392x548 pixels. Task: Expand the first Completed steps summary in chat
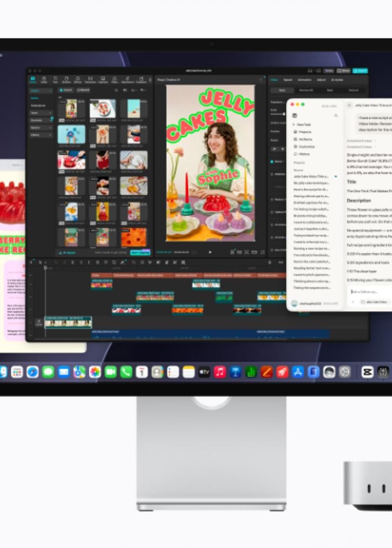click(361, 140)
